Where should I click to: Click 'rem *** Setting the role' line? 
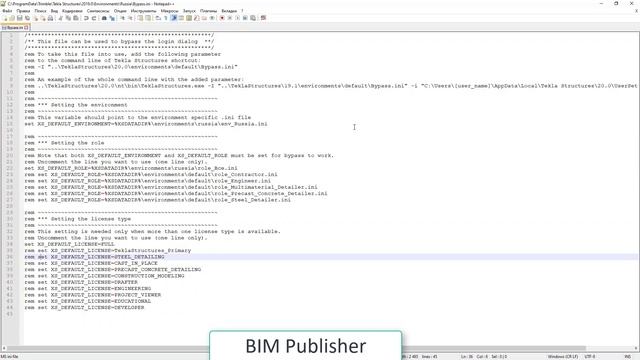(64, 143)
